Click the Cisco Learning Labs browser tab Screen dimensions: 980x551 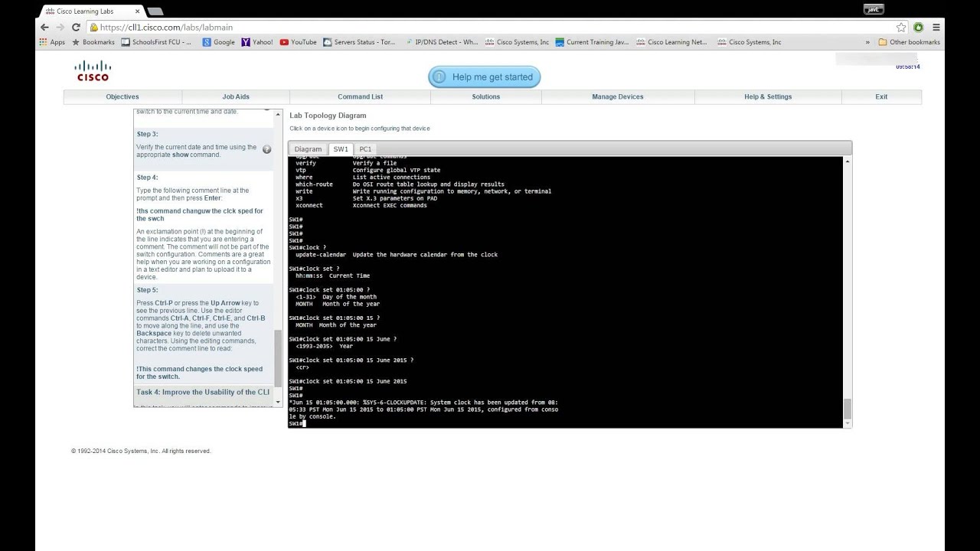coord(90,11)
